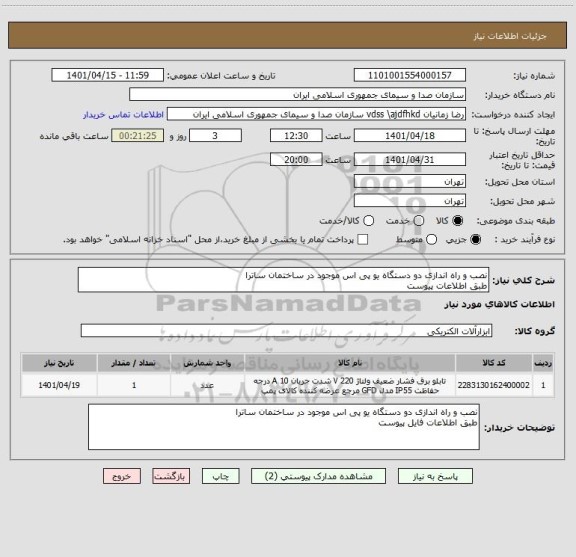Click the توضیحات خریدار text area
576x557 pixels.
[x=284, y=427]
